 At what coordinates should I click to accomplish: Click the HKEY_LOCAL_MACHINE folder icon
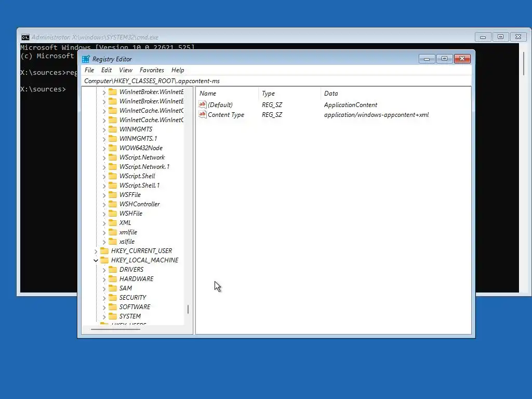104,260
